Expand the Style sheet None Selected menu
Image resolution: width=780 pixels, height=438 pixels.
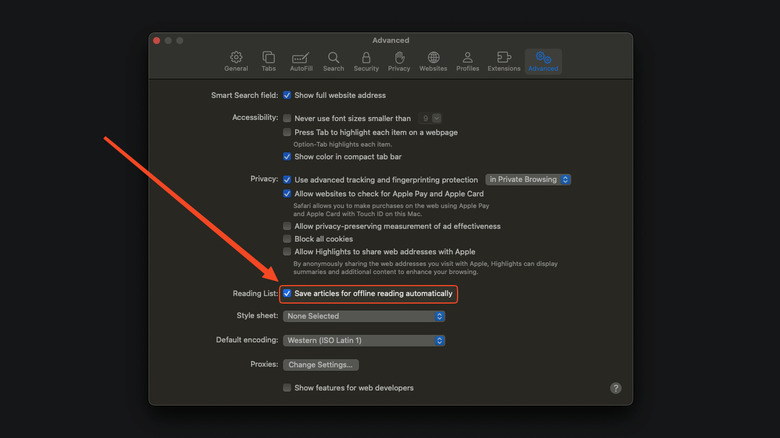pos(364,316)
